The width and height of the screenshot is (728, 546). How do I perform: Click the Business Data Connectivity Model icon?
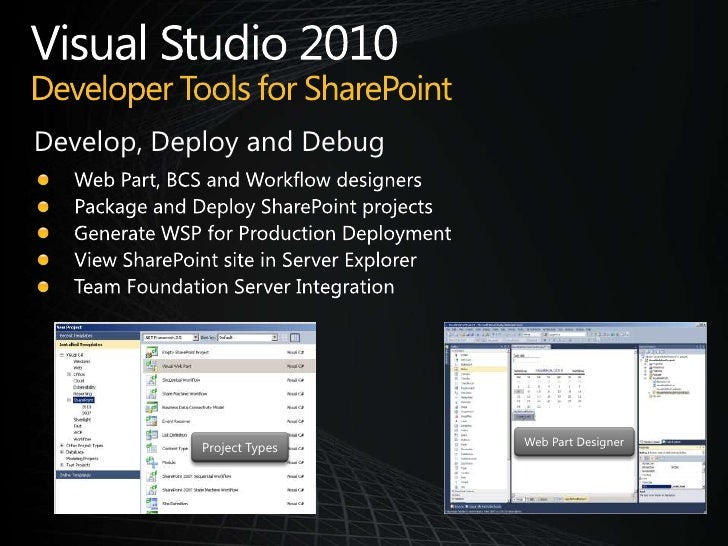pos(152,407)
